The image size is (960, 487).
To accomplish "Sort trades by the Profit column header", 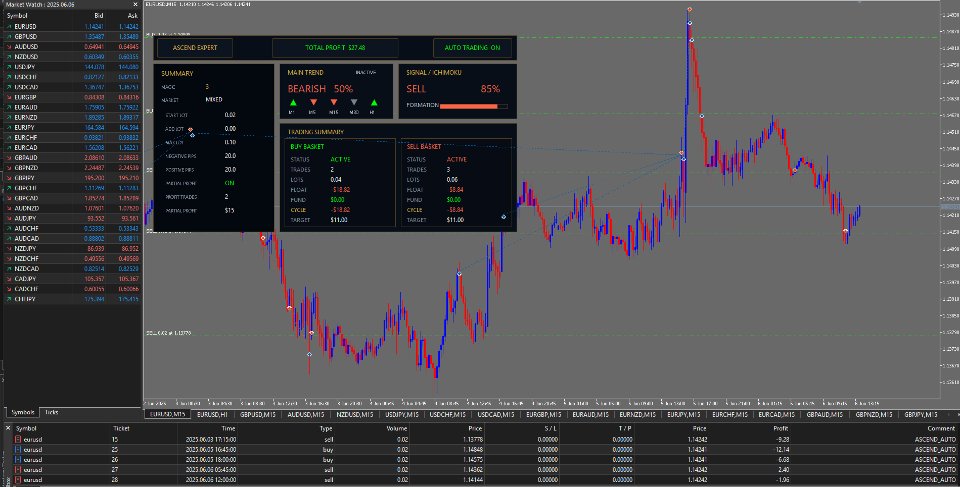I will coord(781,429).
